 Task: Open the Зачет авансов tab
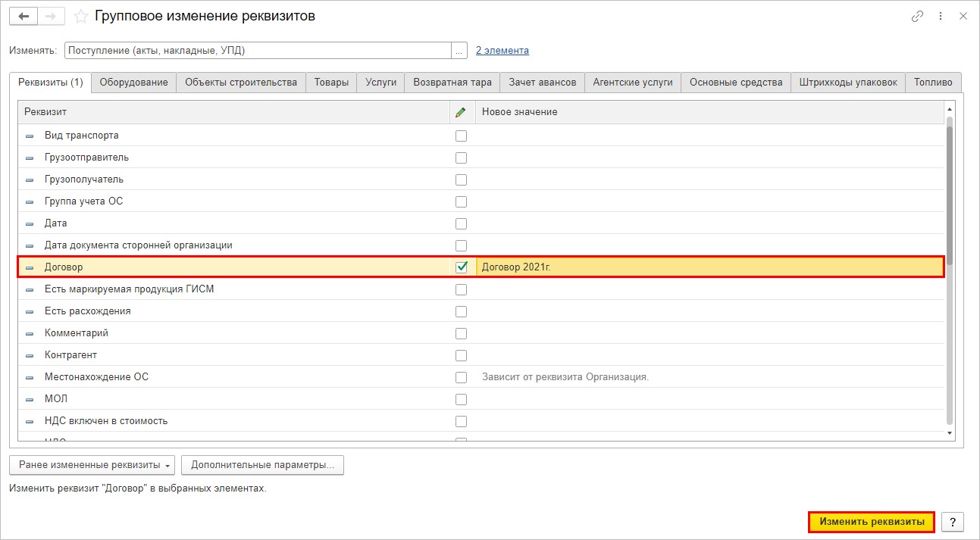[x=543, y=83]
